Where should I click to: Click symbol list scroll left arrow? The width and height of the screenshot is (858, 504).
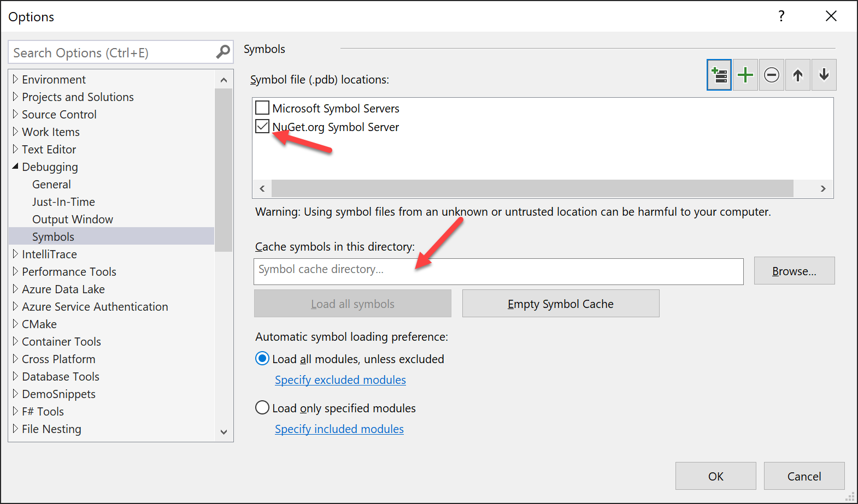pos(262,189)
